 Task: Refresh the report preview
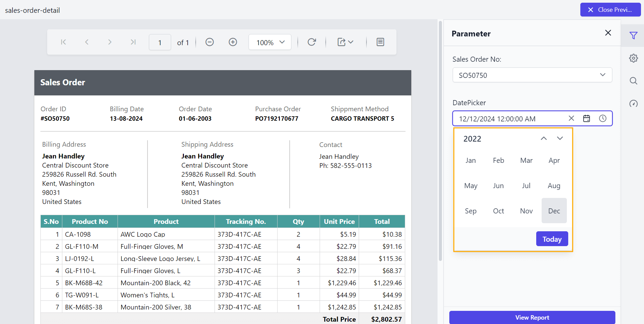pos(312,42)
